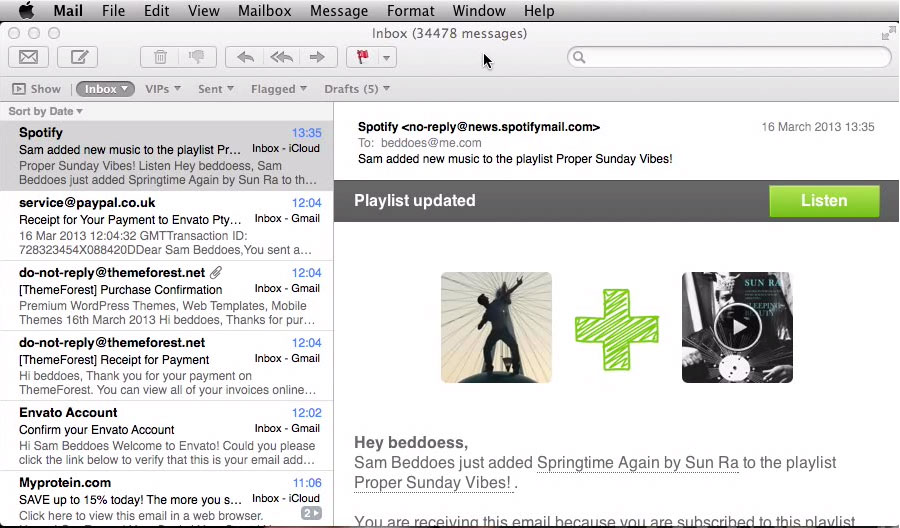Open the Edit menu

click(x=156, y=10)
